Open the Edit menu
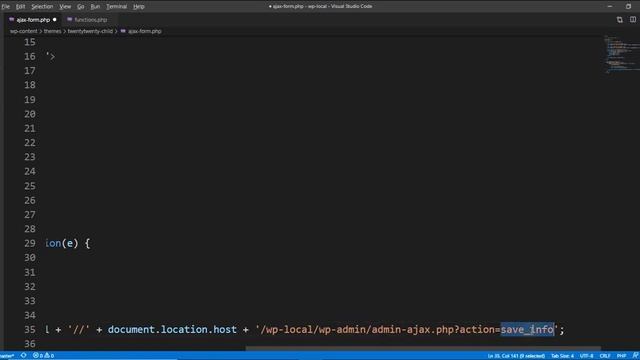Screen dimensions: 640x360 pos(20,7)
